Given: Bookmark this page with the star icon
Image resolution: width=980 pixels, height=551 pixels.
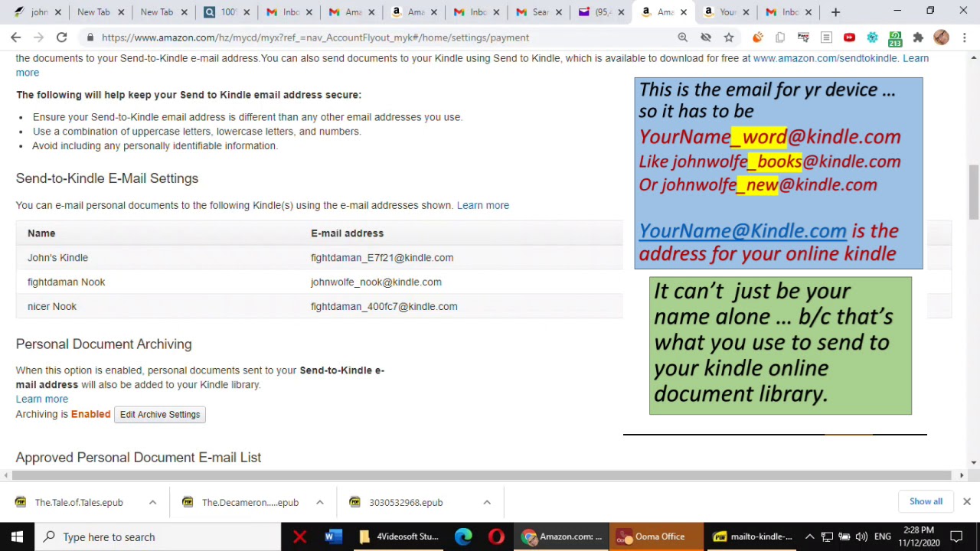Looking at the screenshot, I should pos(729,37).
